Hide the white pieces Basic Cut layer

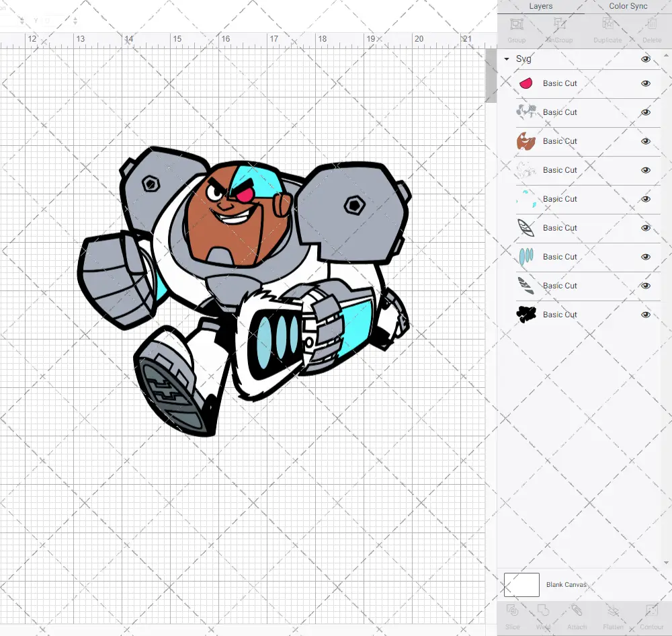pos(645,170)
